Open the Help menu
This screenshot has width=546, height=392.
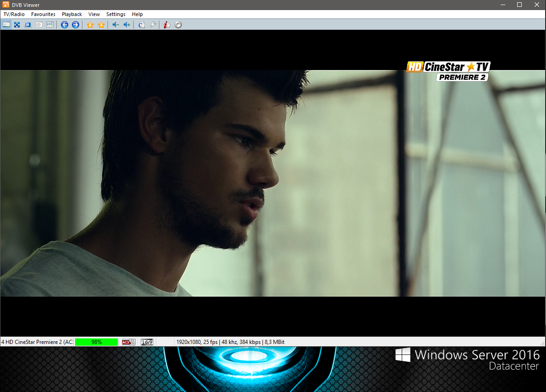(x=137, y=14)
